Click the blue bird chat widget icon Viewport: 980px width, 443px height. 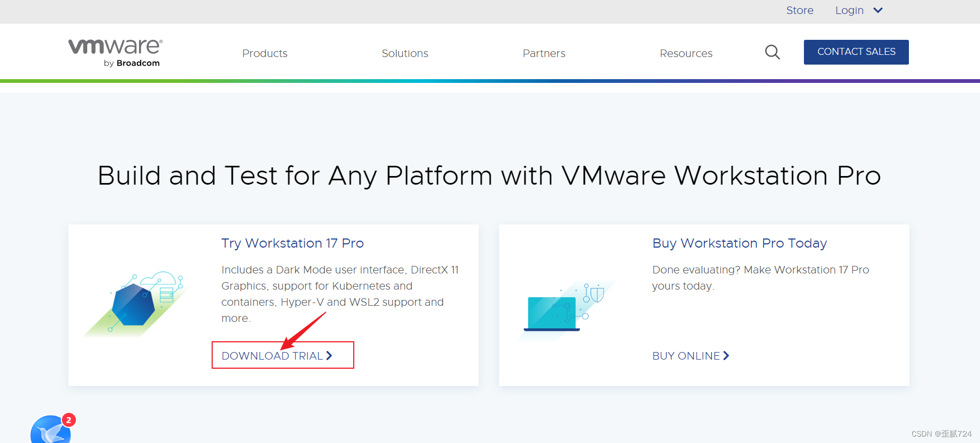[51, 430]
